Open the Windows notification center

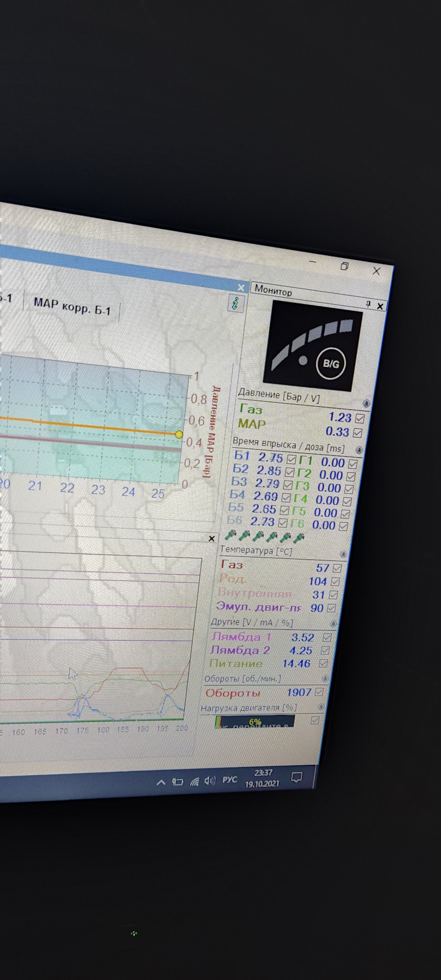(297, 777)
